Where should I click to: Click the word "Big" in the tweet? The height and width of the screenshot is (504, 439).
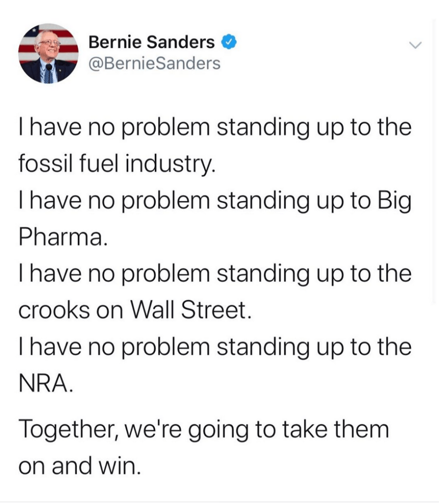click(x=395, y=202)
